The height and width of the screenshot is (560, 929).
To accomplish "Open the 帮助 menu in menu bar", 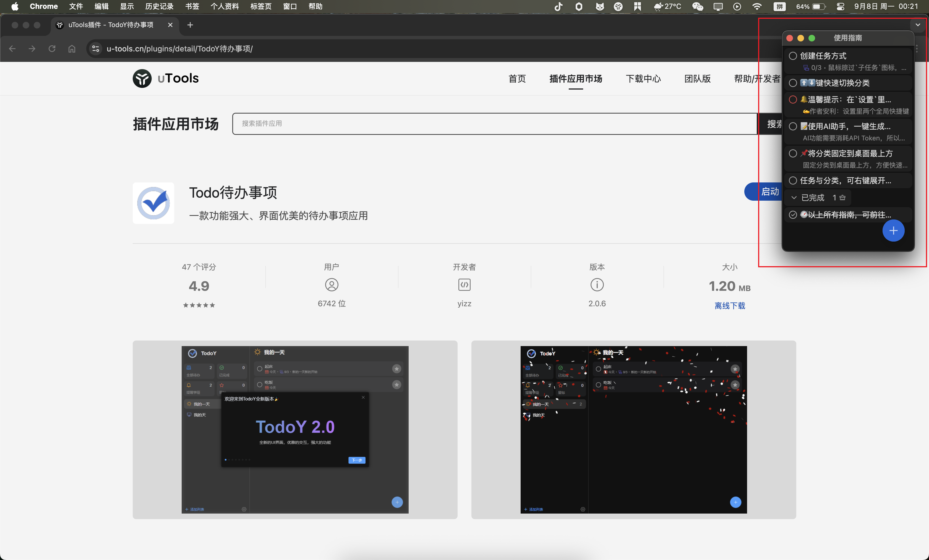I will click(x=315, y=6).
